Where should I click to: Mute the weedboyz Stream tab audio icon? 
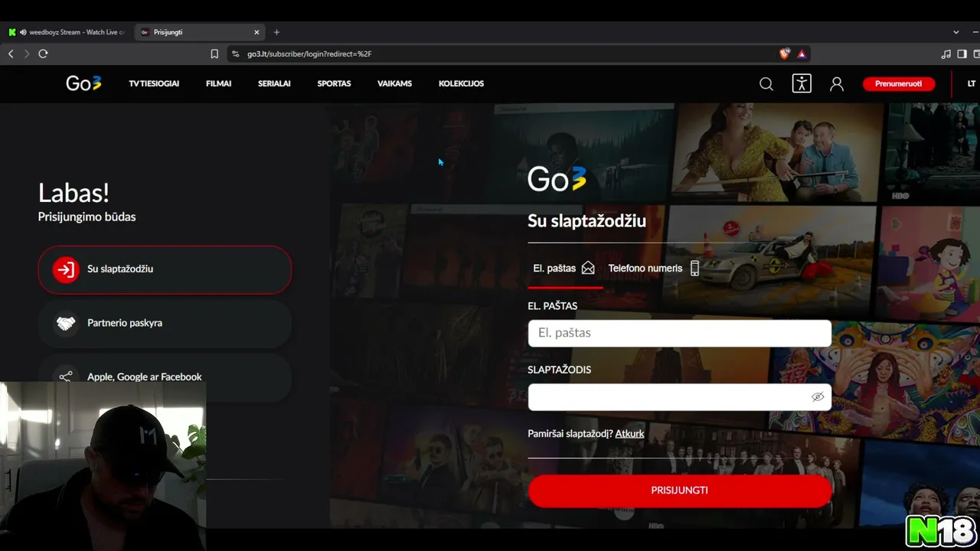[23, 32]
